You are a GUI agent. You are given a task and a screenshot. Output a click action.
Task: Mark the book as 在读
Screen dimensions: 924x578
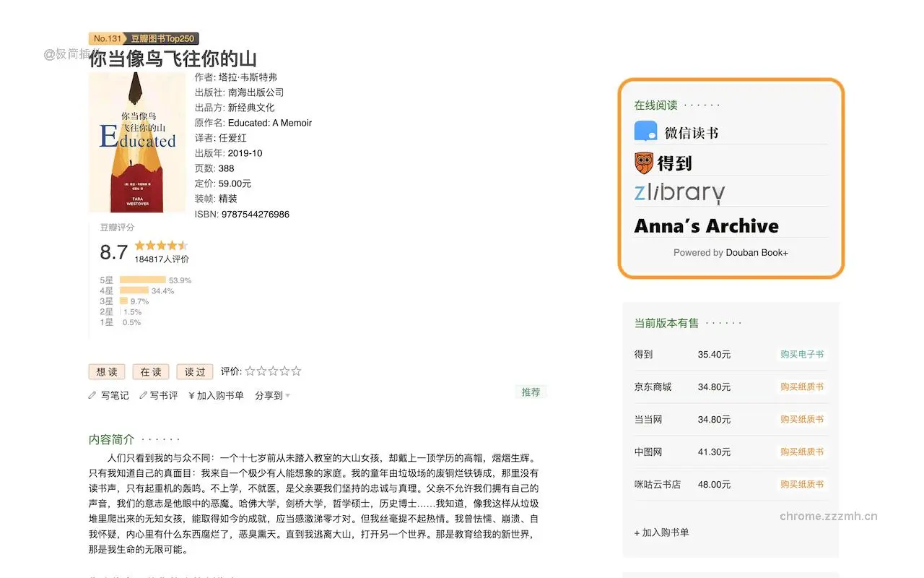(x=150, y=371)
